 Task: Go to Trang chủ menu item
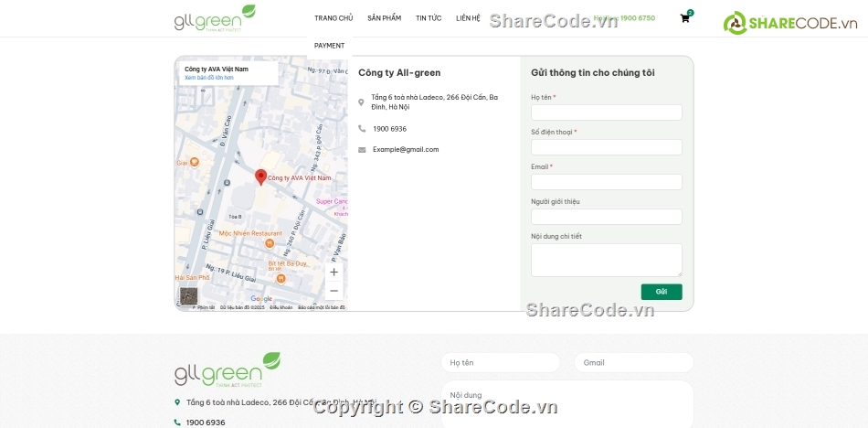(x=333, y=18)
